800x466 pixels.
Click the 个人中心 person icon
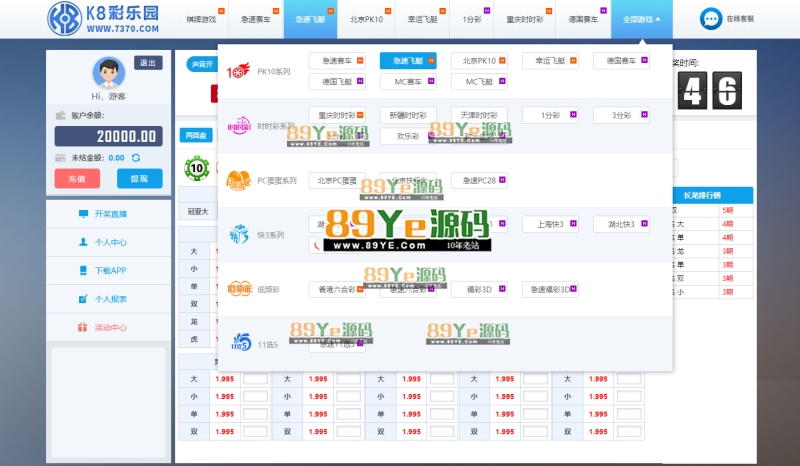click(x=83, y=242)
